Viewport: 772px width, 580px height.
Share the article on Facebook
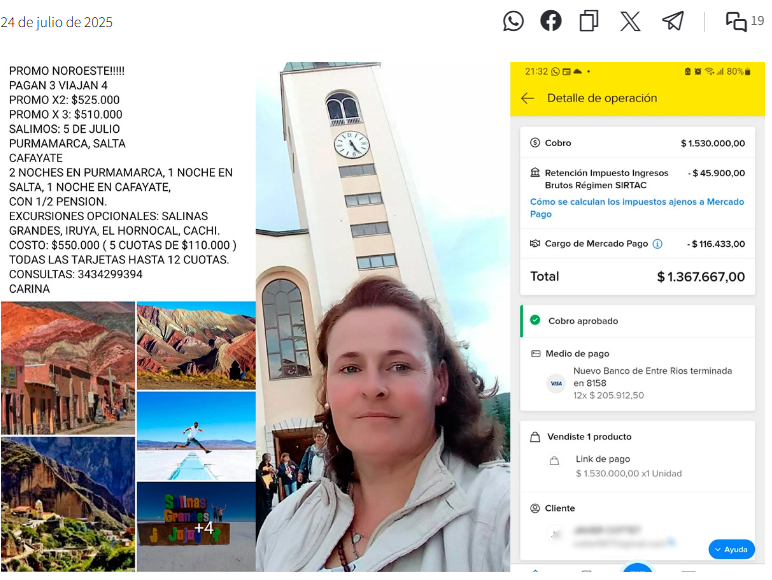pos(551,21)
